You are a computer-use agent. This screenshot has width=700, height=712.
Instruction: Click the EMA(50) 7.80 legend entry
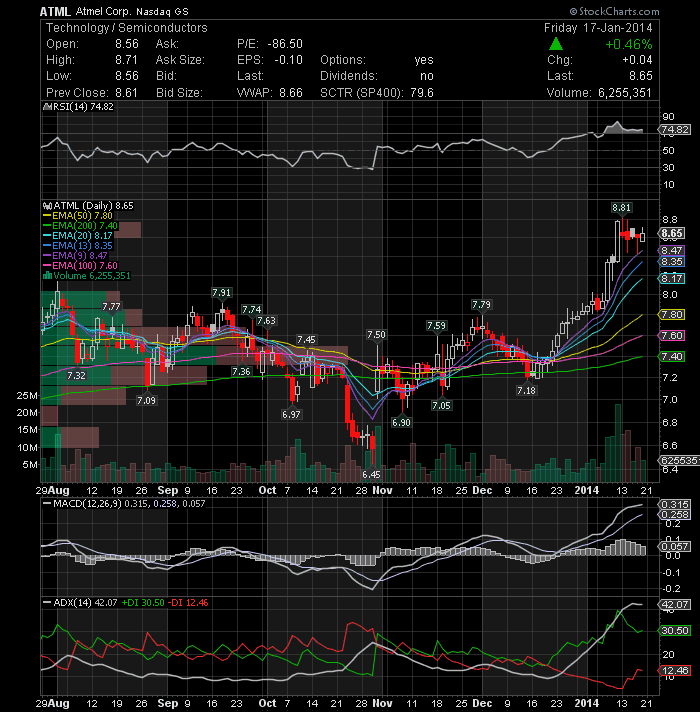[x=78, y=216]
